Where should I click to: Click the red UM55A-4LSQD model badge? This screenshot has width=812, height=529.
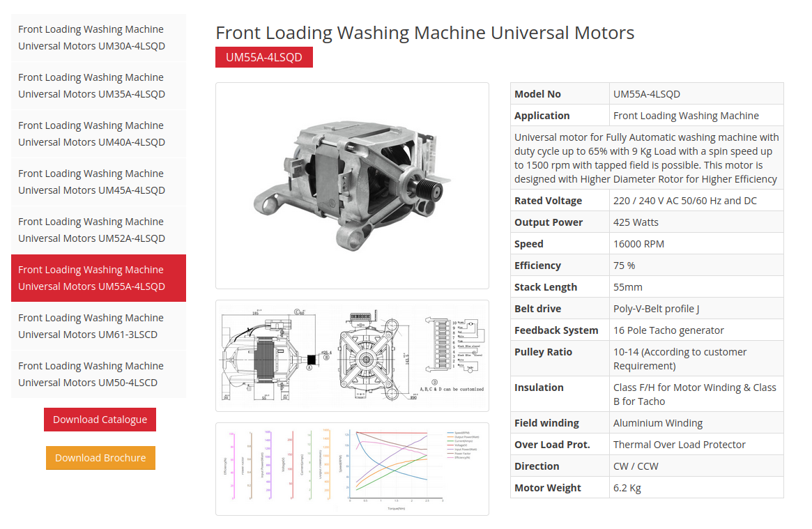click(264, 57)
